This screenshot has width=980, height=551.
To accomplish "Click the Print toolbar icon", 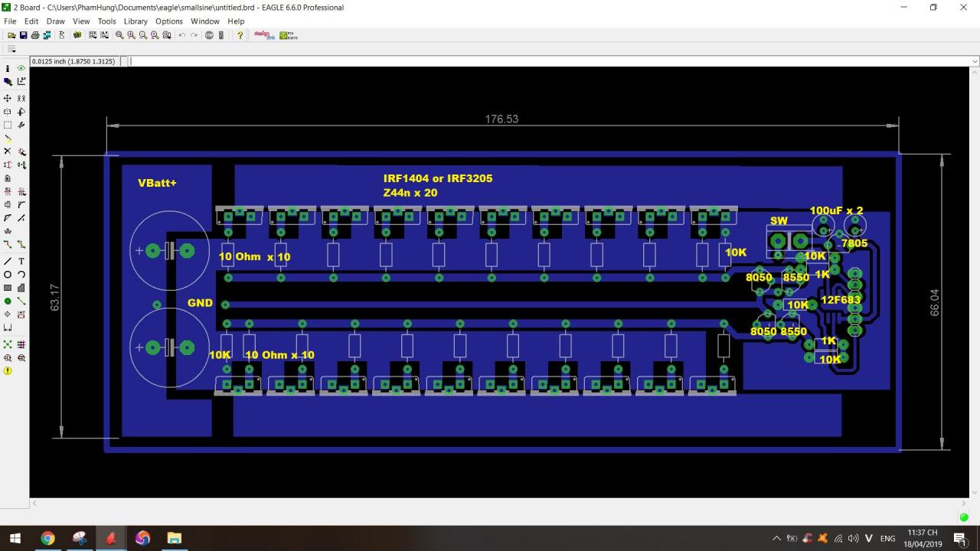I will point(35,35).
